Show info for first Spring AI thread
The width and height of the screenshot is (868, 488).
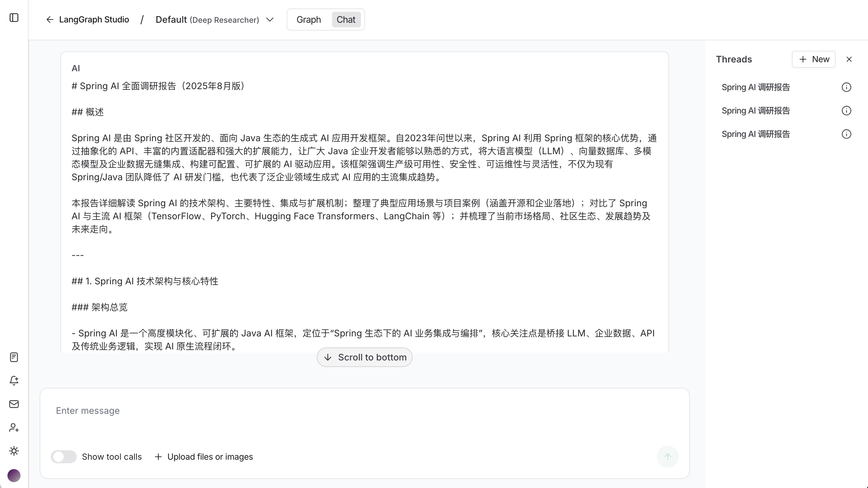point(846,87)
